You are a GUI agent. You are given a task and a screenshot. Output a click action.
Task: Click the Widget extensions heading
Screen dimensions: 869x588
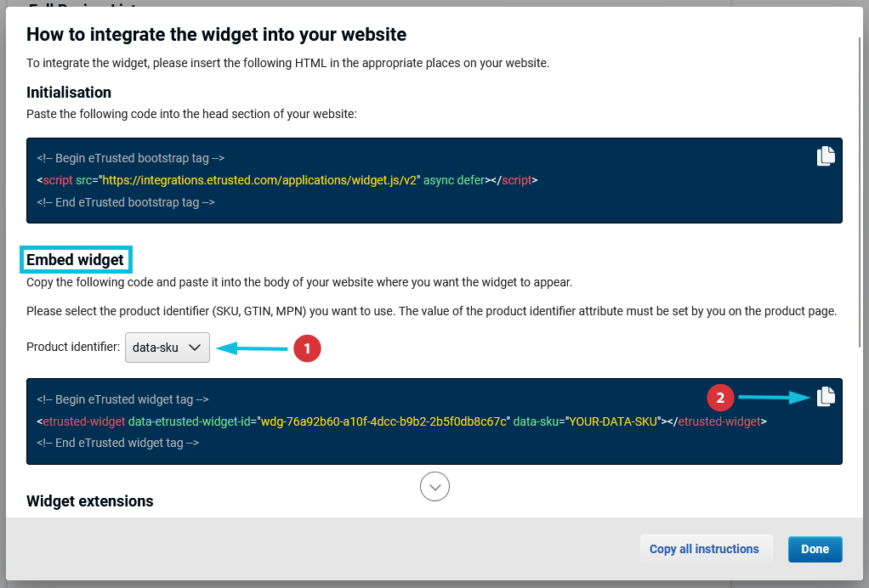coord(90,501)
